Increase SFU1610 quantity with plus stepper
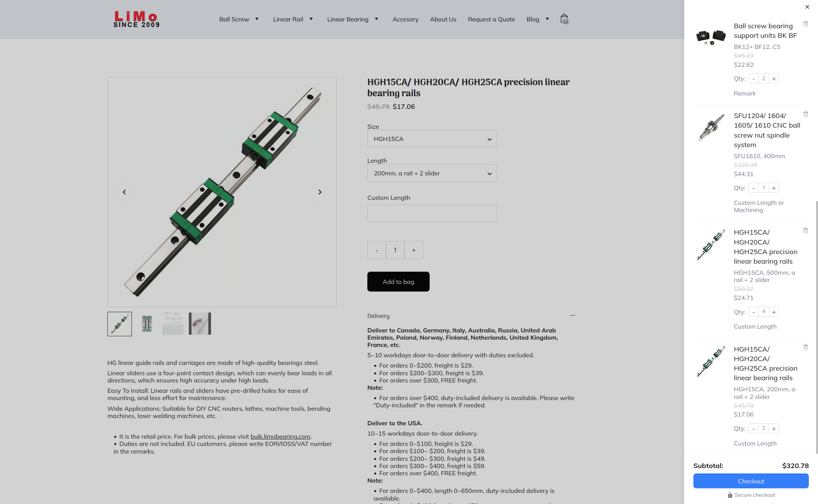Viewport: 818px width, 504px height. coord(774,188)
